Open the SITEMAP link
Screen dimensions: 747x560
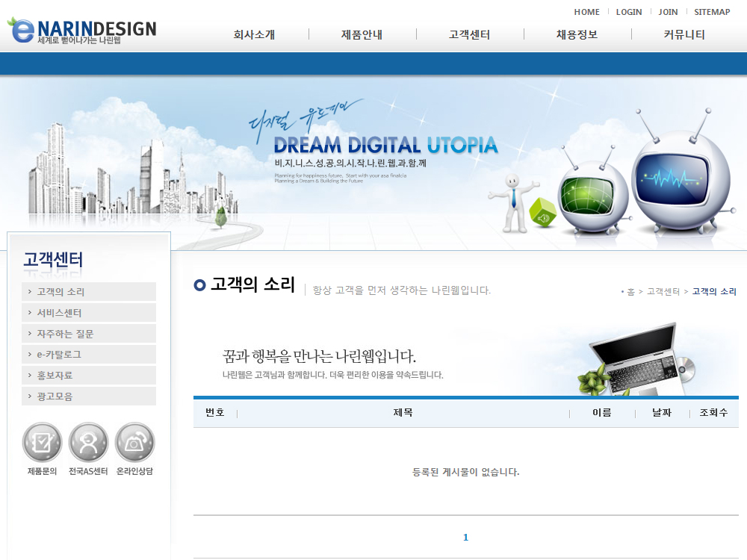(x=712, y=12)
